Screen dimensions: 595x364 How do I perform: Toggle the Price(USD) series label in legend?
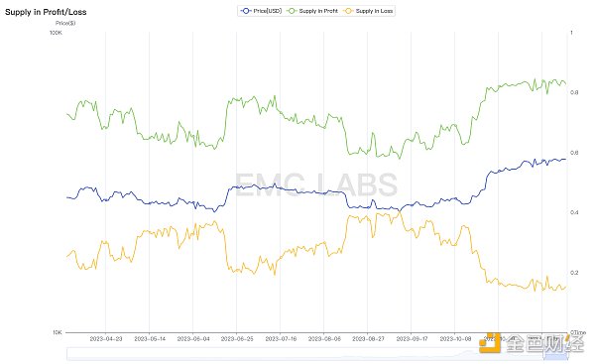tap(267, 11)
